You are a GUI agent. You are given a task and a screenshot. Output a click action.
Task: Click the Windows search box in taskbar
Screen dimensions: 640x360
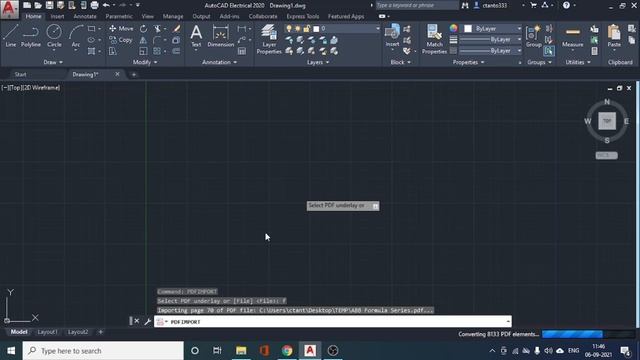[x=103, y=351]
